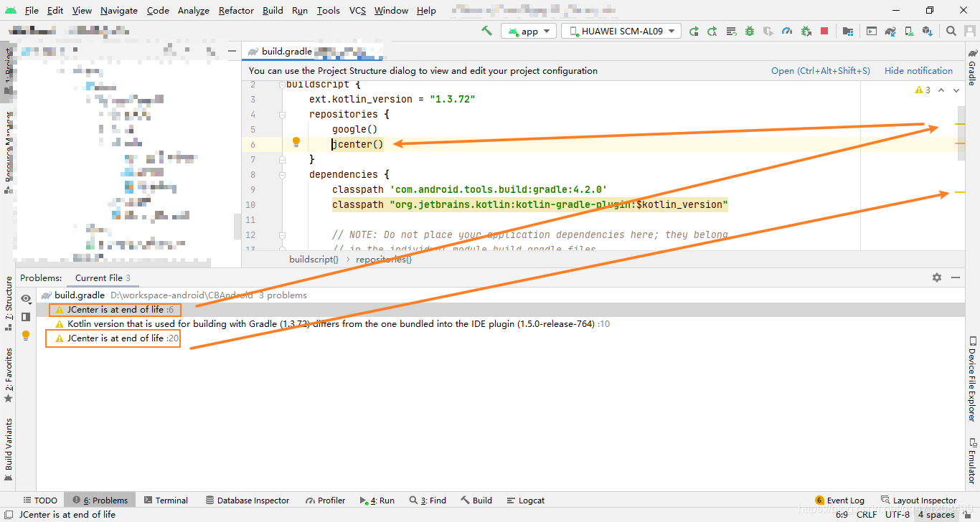Click Apply Changes and Restart Activity icon

712,31
